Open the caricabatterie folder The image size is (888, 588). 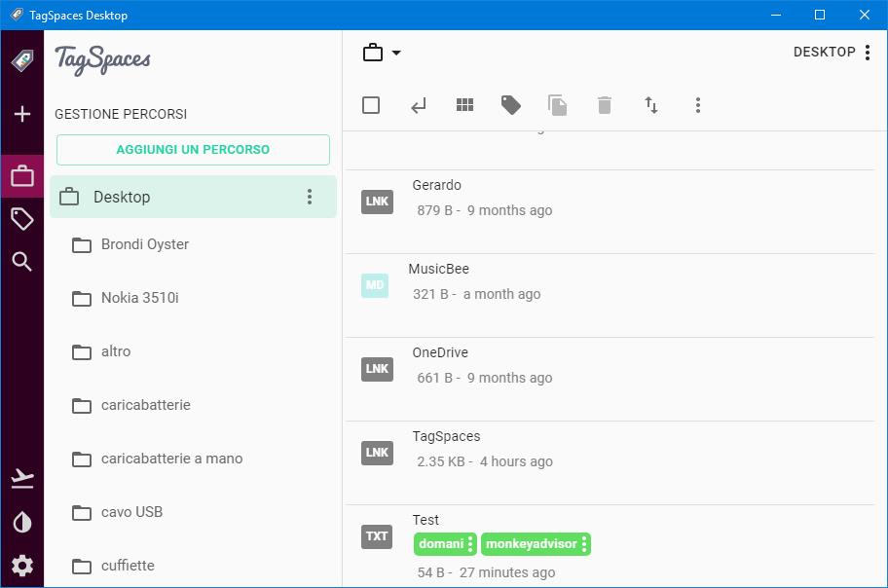145,405
